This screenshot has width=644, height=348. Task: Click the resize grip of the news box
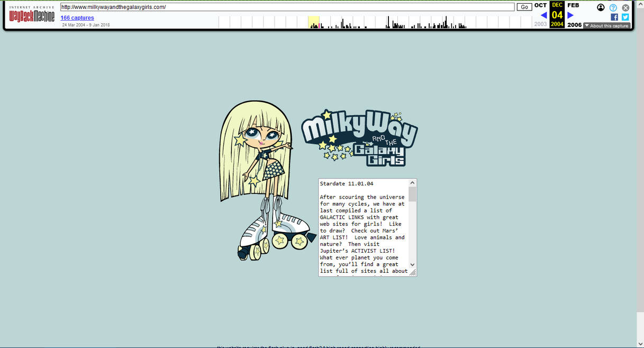pyautogui.click(x=413, y=272)
